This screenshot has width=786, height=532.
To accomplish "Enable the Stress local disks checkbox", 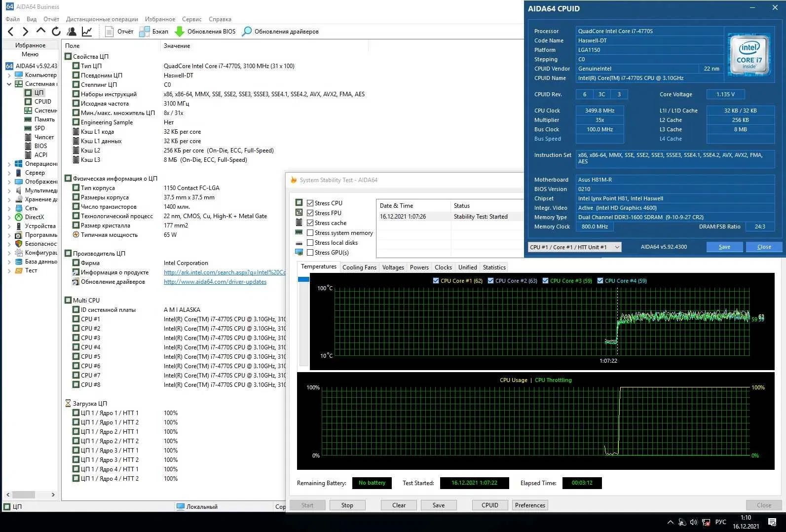I will coord(310,242).
